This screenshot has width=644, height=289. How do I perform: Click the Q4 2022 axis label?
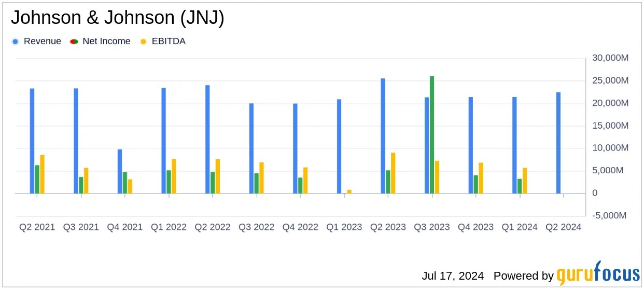[300, 227]
